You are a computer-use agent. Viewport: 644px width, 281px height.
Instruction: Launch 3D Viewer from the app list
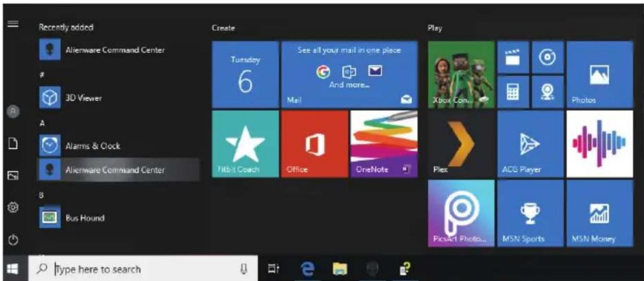click(x=119, y=98)
